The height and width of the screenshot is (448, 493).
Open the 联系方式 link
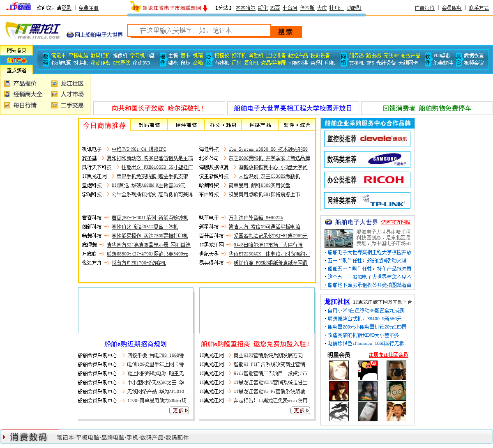pyautogui.click(x=479, y=8)
